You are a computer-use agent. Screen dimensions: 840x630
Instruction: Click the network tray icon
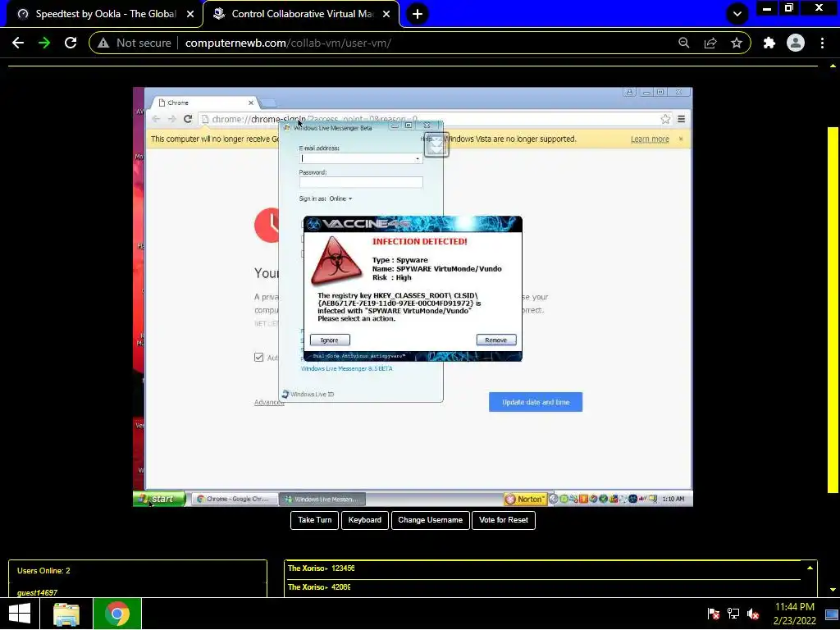733,614
